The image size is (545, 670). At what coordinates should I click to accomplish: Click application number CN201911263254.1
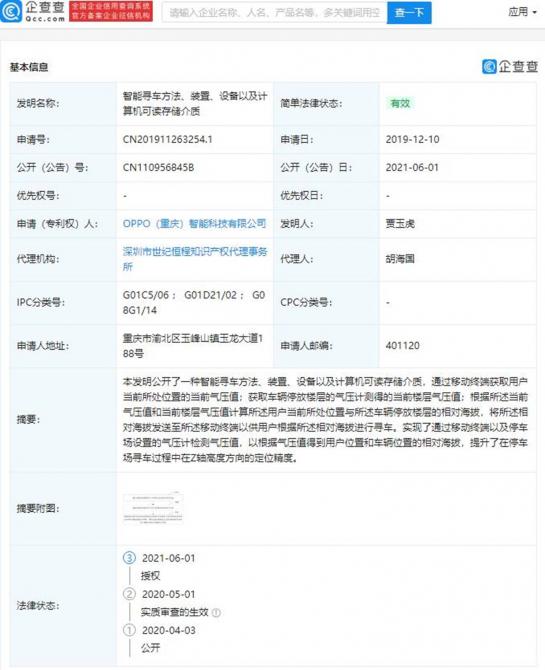pos(168,139)
